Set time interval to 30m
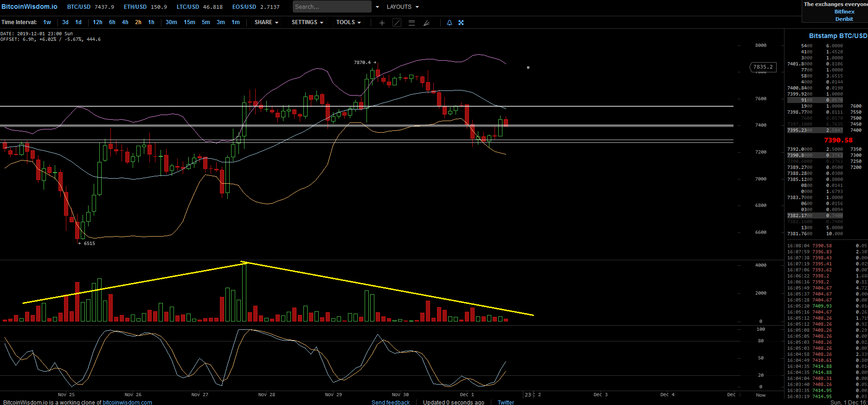Screen dimensions: 868x405 [171, 22]
